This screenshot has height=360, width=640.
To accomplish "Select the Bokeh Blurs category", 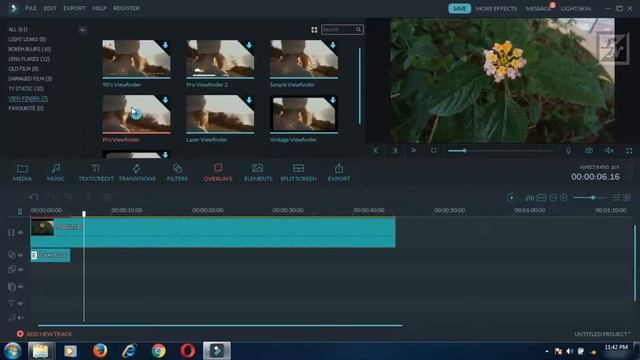I will (x=29, y=49).
